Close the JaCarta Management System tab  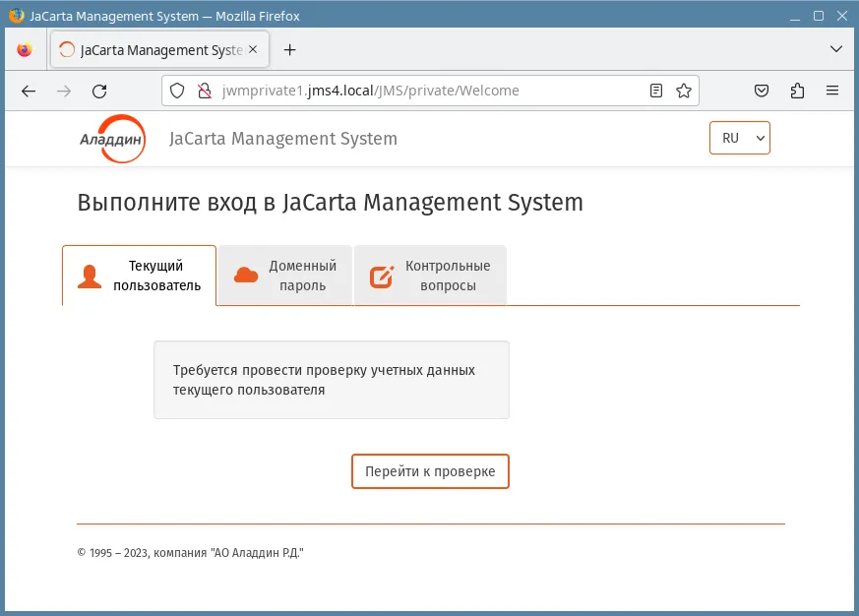coord(253,49)
